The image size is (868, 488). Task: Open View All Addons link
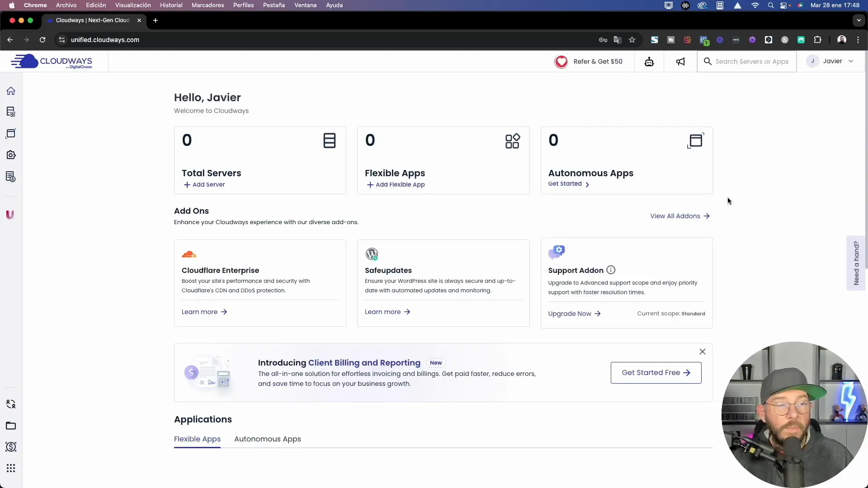[x=680, y=216]
